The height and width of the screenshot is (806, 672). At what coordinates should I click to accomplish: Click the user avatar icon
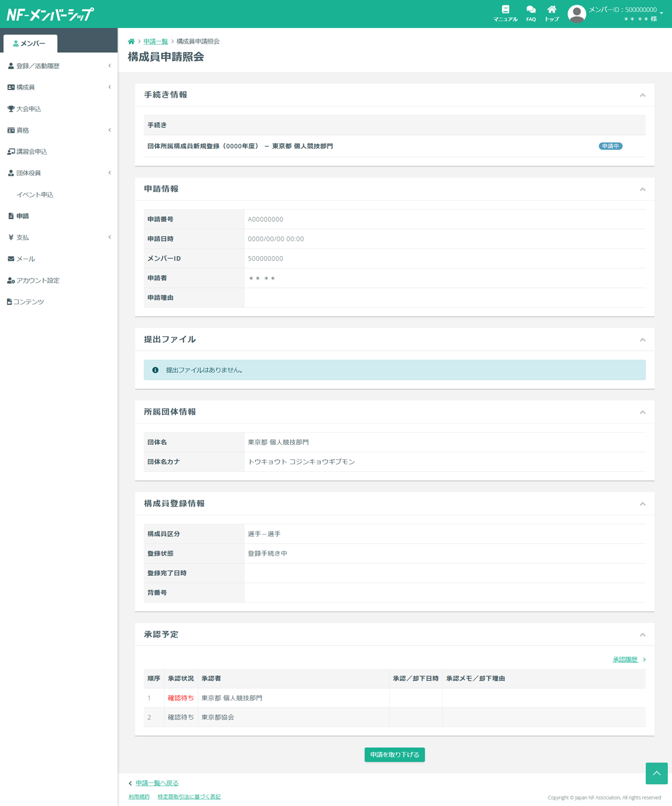coord(576,14)
